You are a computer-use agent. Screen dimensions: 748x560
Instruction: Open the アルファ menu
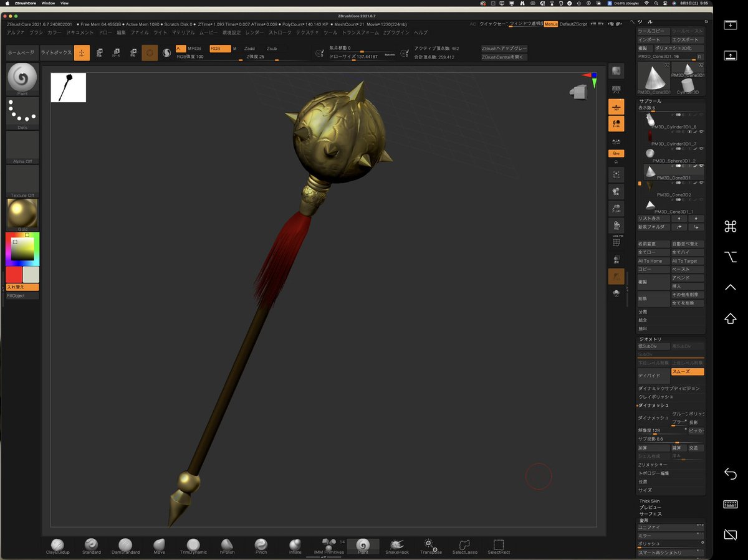point(16,32)
